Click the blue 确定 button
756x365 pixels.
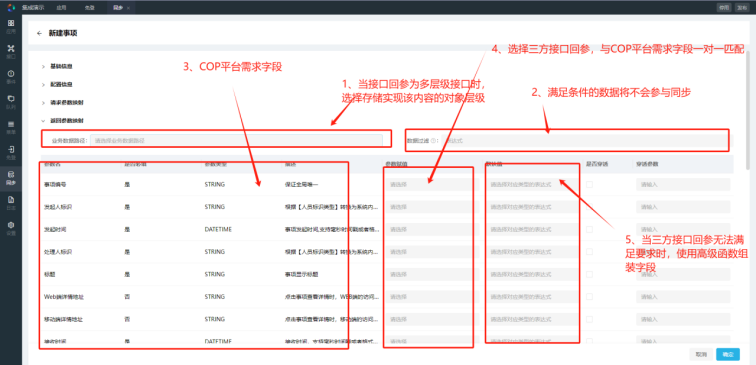click(x=728, y=354)
